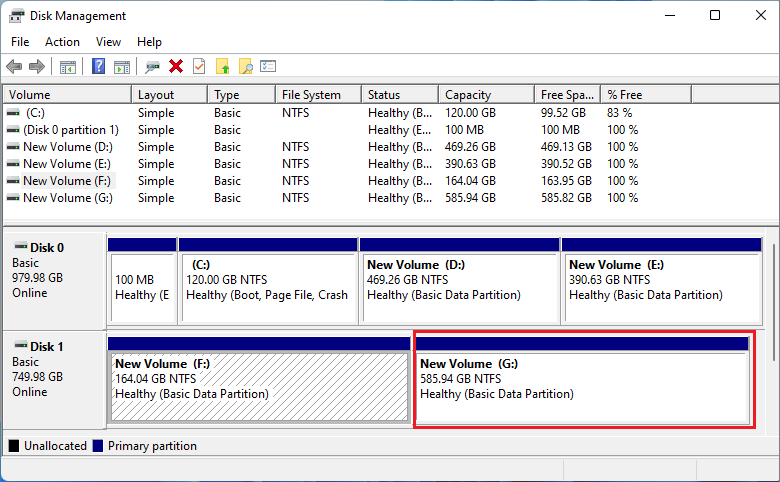This screenshot has width=780, height=482.
Task: Select New Volume (D:) row in volume list
Action: tap(68, 147)
